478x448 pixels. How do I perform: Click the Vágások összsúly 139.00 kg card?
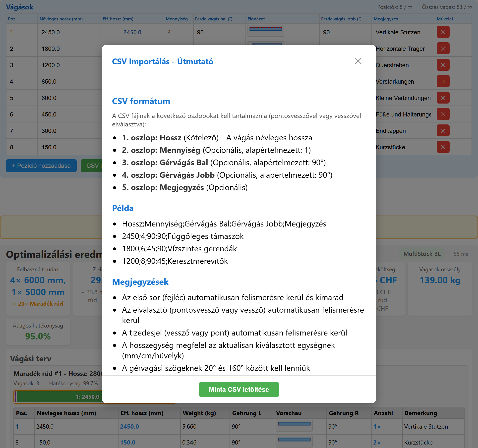(440, 289)
